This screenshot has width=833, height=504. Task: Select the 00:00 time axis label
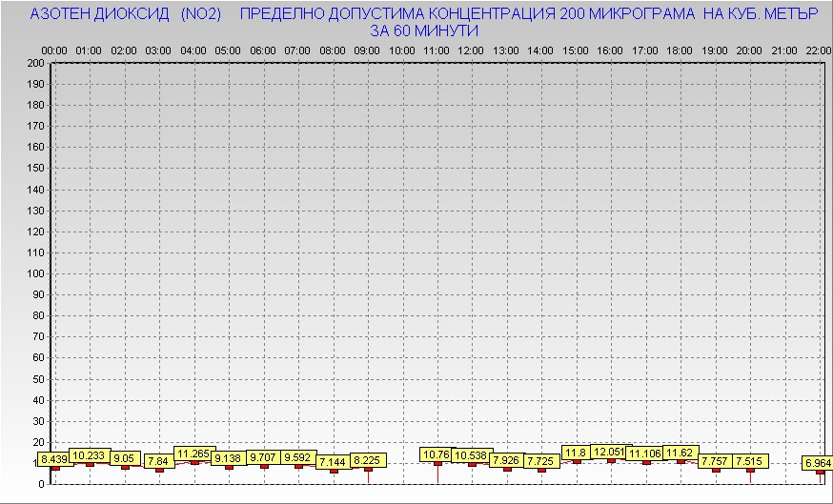(54, 50)
